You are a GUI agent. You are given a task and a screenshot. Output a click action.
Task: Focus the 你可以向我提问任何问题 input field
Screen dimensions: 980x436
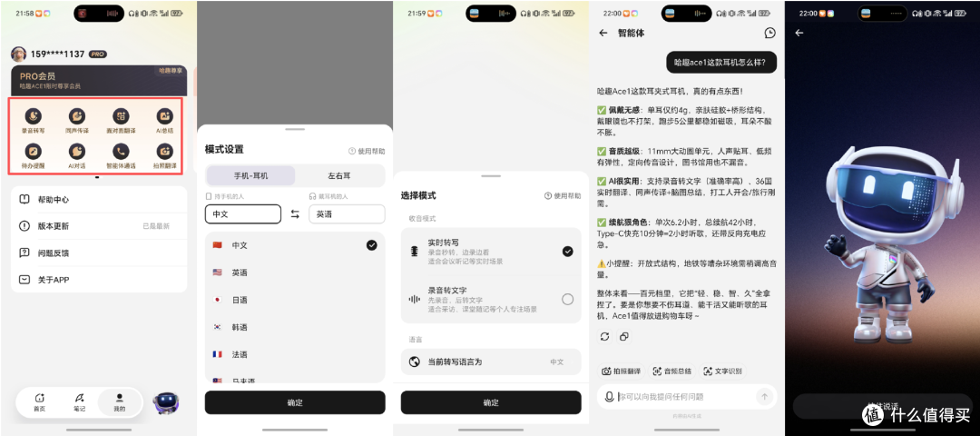pos(685,397)
